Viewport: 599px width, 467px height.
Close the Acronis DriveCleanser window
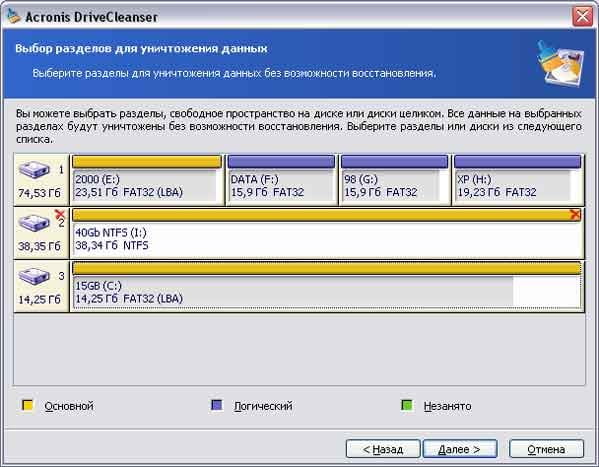(582, 16)
